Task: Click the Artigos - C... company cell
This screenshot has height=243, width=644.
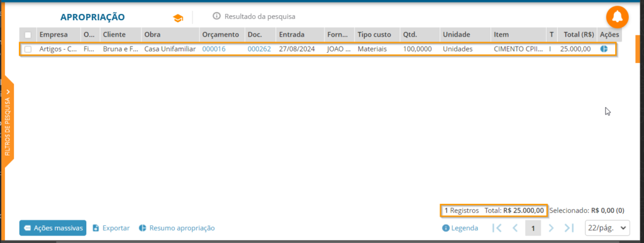Action: pyautogui.click(x=58, y=49)
